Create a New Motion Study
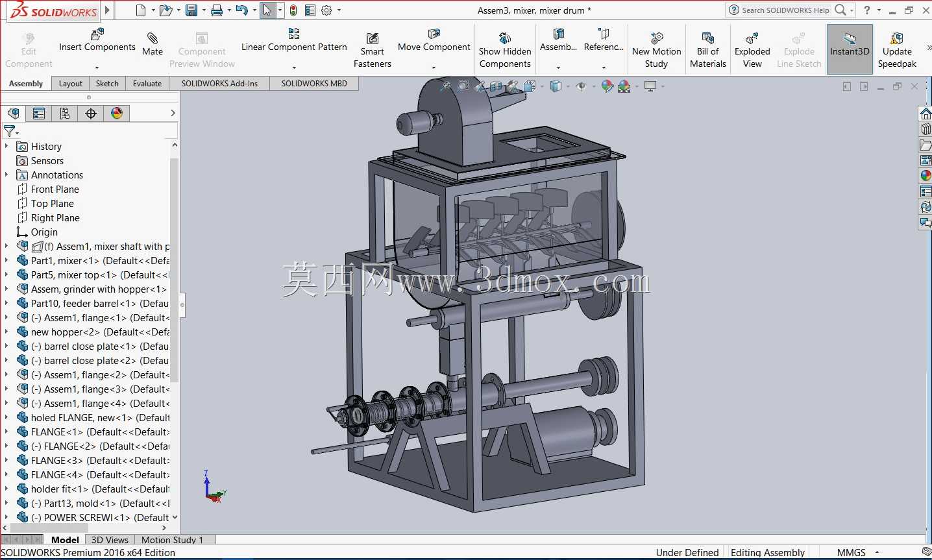932x560 pixels. tap(657, 51)
